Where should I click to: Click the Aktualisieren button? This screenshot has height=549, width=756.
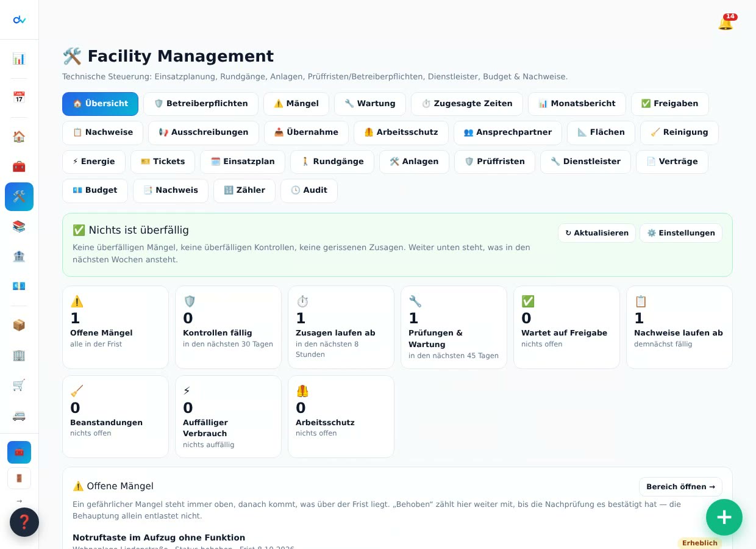tap(597, 233)
